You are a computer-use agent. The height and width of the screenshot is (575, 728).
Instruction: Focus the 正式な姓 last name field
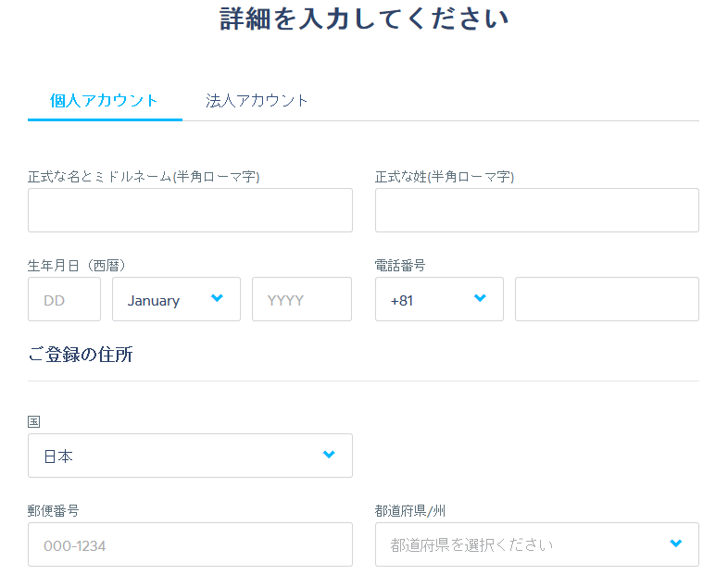537,210
